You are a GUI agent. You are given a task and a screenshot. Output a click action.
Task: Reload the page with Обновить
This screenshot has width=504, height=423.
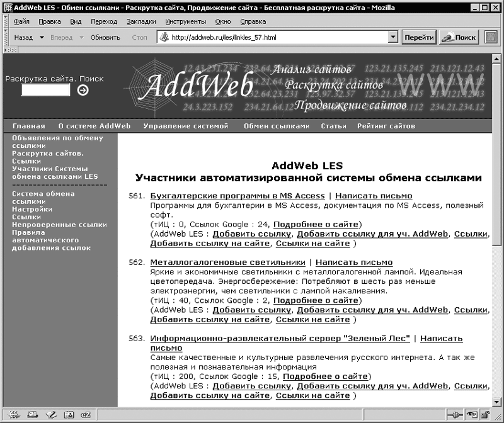click(x=105, y=38)
